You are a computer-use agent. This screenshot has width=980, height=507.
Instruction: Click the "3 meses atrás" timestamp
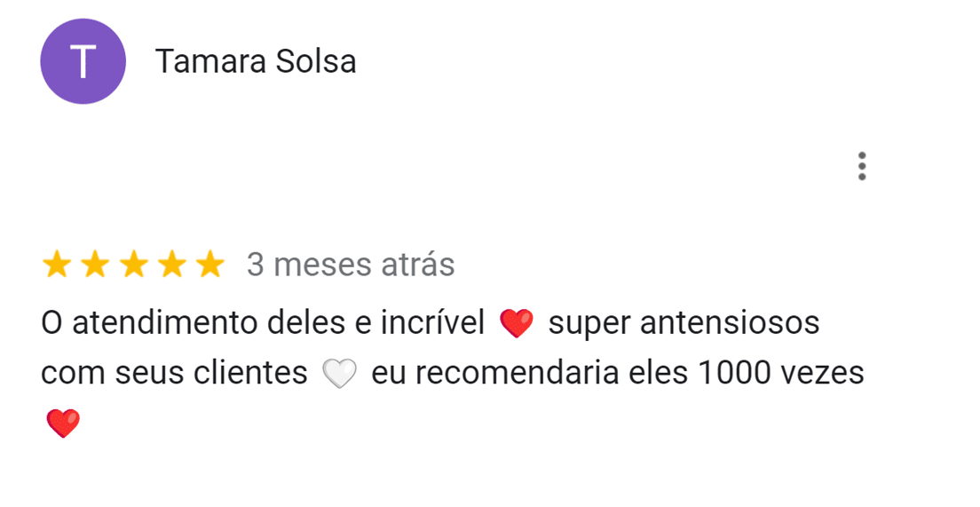[x=351, y=265]
